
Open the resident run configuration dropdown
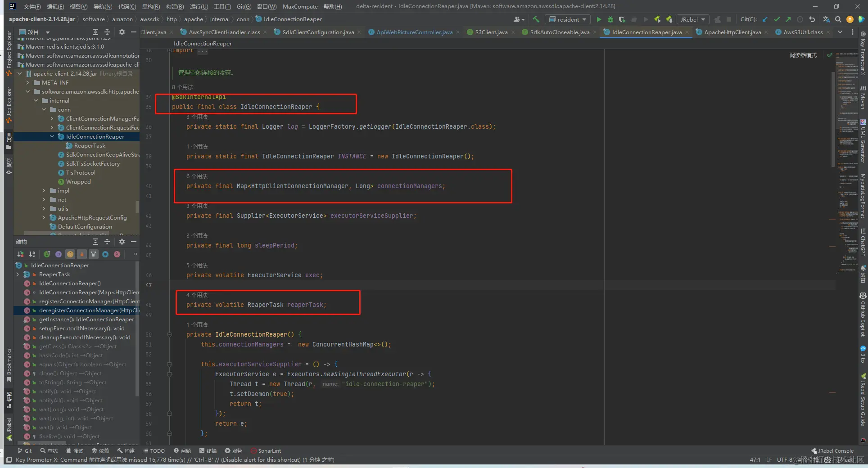tap(568, 19)
